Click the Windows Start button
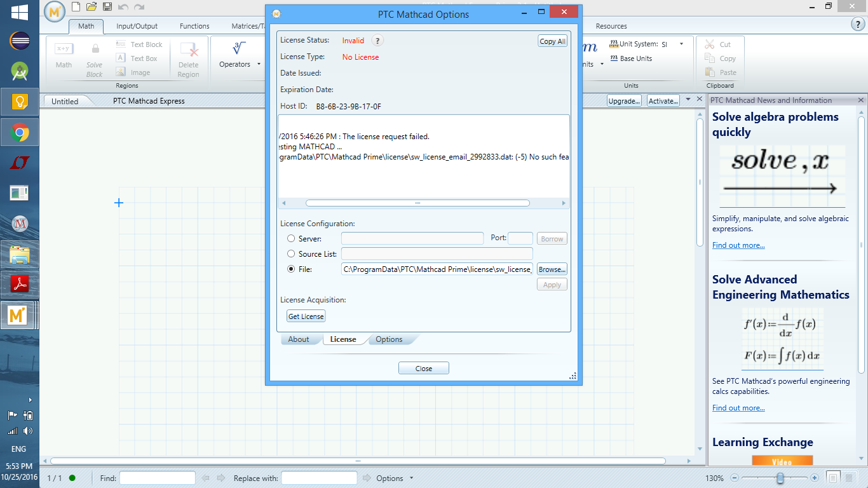 19,11
